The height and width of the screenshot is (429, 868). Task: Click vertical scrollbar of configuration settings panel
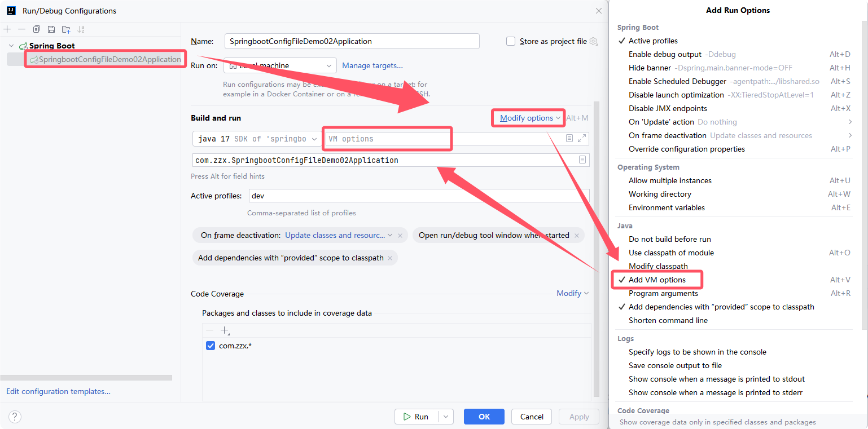(x=596, y=248)
